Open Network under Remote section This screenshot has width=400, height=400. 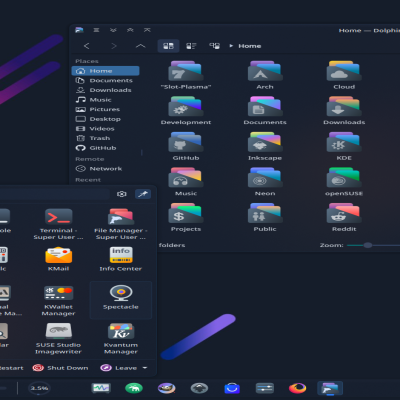click(x=106, y=169)
